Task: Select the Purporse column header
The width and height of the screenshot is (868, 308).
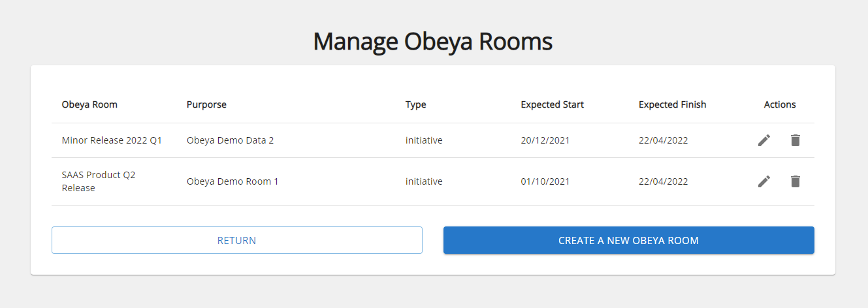Action: [x=206, y=104]
